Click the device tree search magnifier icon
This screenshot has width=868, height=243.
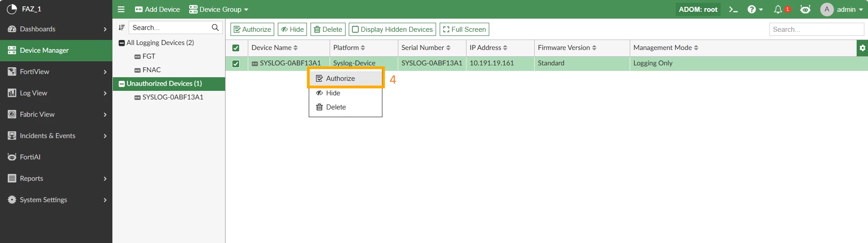[x=215, y=28]
